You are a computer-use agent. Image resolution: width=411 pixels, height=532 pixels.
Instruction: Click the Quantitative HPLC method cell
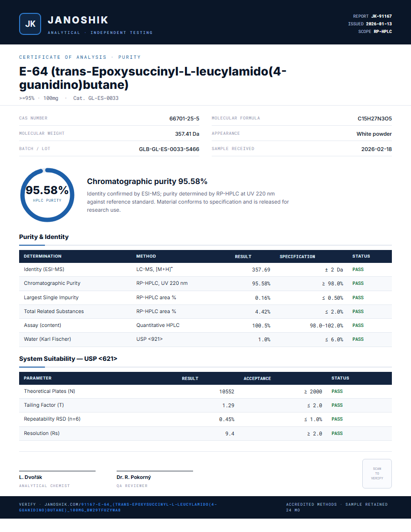[x=158, y=326]
